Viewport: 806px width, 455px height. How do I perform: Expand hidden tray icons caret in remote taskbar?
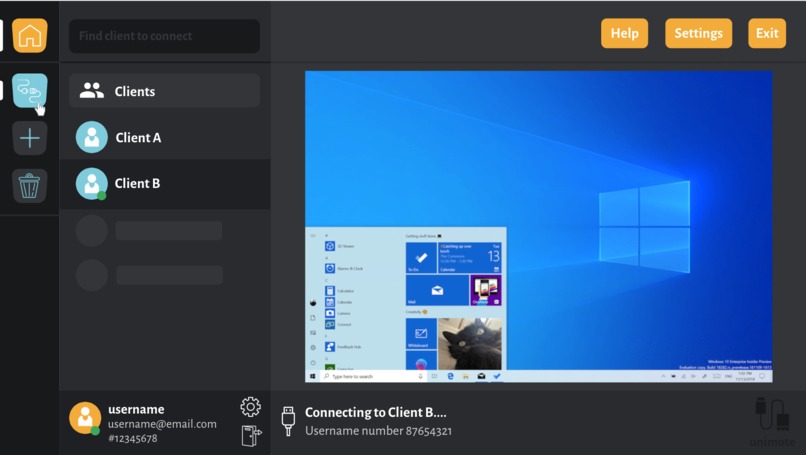pyautogui.click(x=663, y=376)
